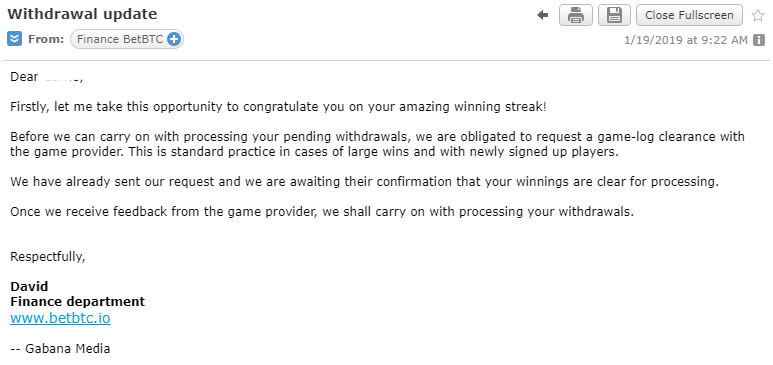The height and width of the screenshot is (365, 773).
Task: Click the Gabana Media footer text
Action: [60, 349]
